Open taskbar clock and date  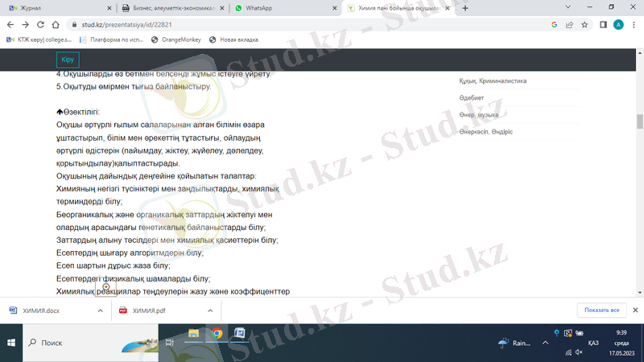621,343
